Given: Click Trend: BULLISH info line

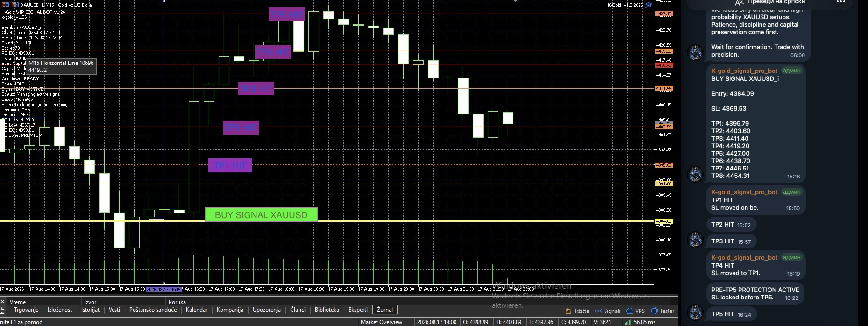Looking at the screenshot, I should pyautogui.click(x=17, y=43).
